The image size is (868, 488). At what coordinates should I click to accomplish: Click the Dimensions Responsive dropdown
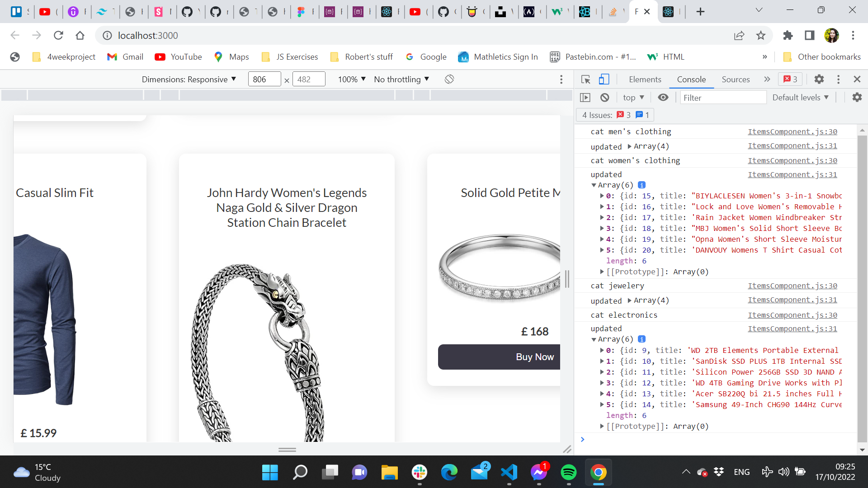click(x=189, y=79)
